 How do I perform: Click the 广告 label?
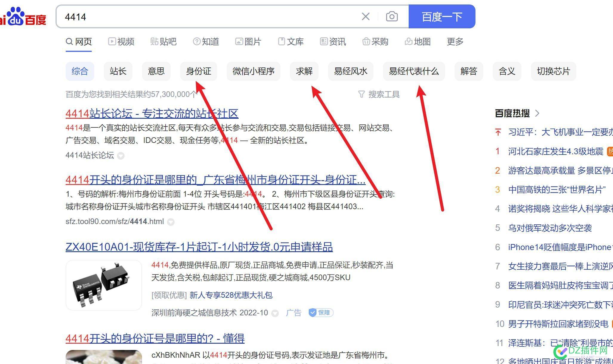coord(294,313)
